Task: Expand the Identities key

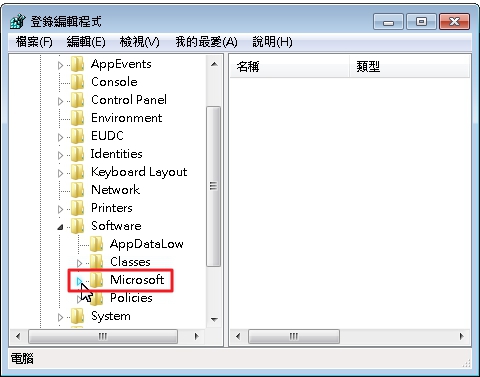Action: 60,155
